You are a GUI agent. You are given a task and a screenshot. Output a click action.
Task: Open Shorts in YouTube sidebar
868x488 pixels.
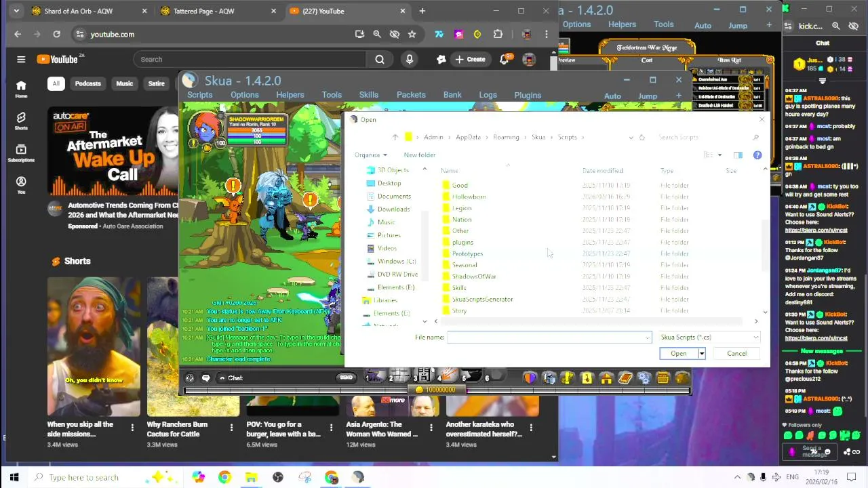pos(21,121)
